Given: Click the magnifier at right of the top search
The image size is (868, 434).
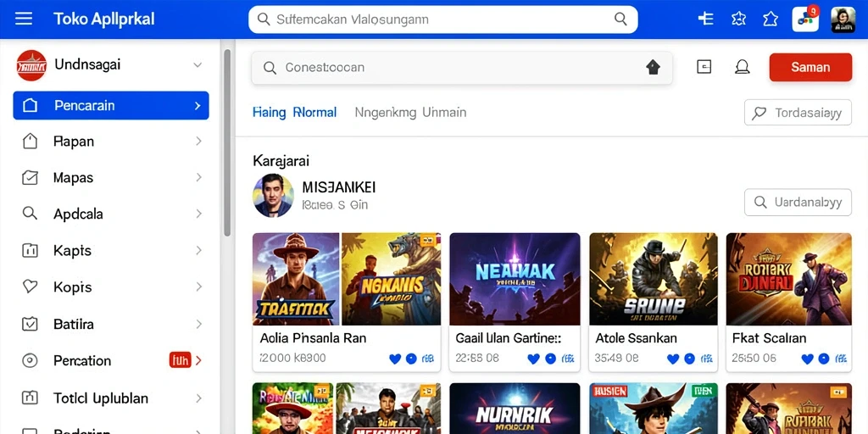Looking at the screenshot, I should (x=621, y=19).
